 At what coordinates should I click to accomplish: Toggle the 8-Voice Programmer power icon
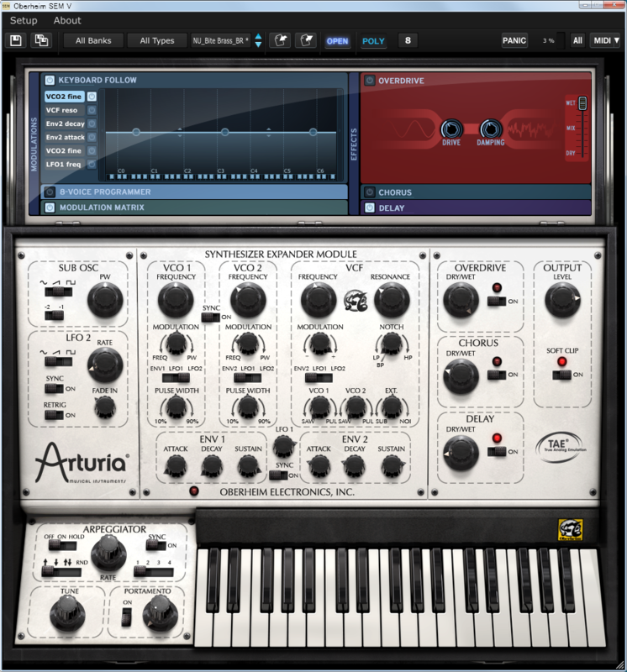click(50, 192)
